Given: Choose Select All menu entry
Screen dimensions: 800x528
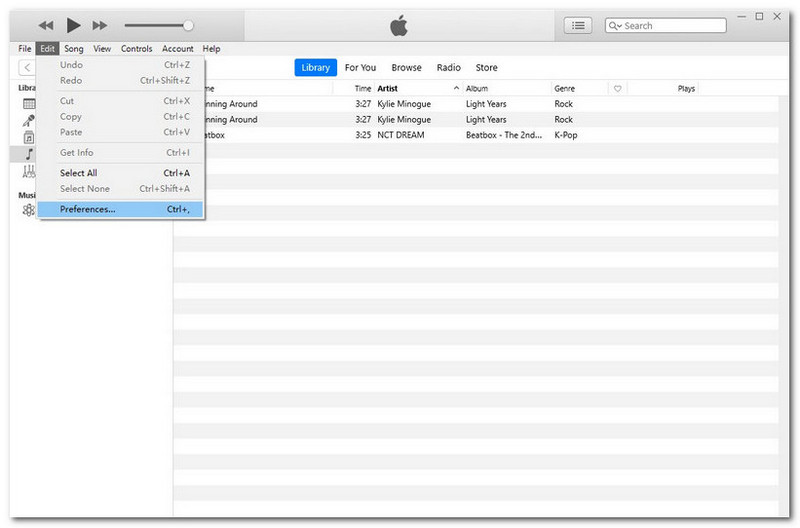Looking at the screenshot, I should [x=121, y=173].
